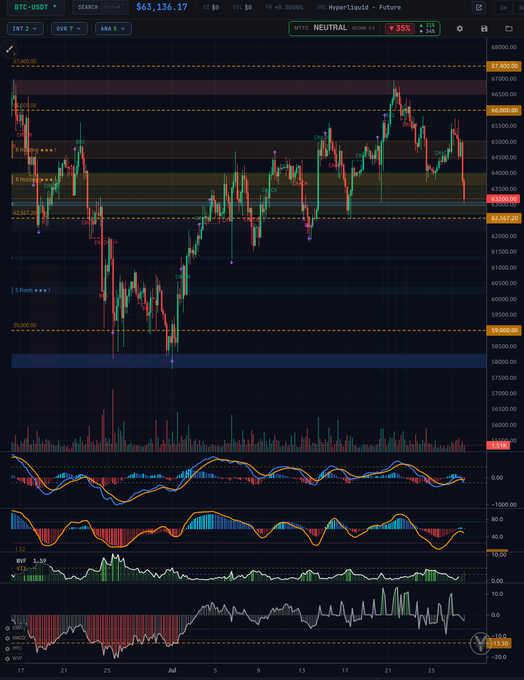The image size is (524, 680).
Task: Click the upper R Holding resistance zone label
Action: (36, 150)
